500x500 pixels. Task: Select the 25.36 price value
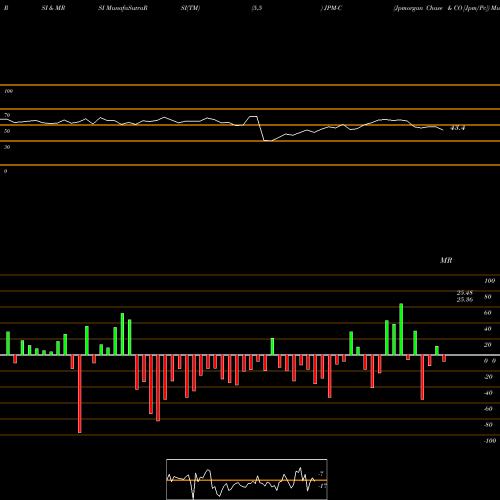(465, 299)
